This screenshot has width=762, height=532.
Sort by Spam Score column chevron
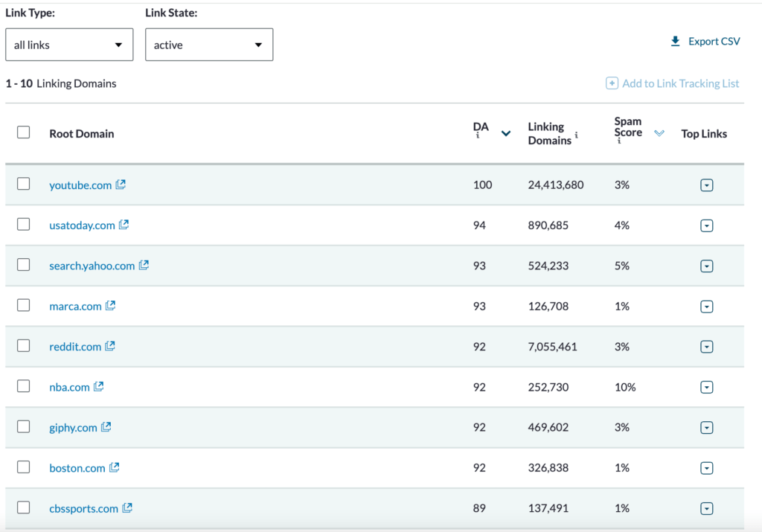tap(659, 133)
